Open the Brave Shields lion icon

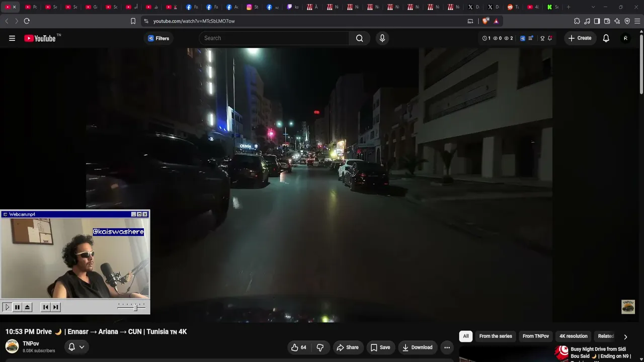[486, 21]
